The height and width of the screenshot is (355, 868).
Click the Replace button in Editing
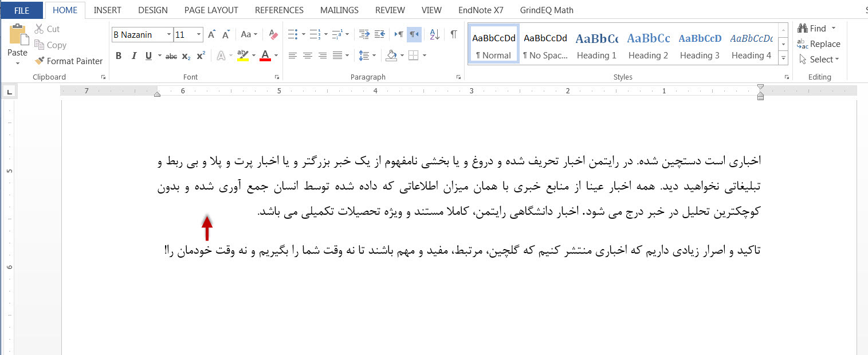[819, 44]
